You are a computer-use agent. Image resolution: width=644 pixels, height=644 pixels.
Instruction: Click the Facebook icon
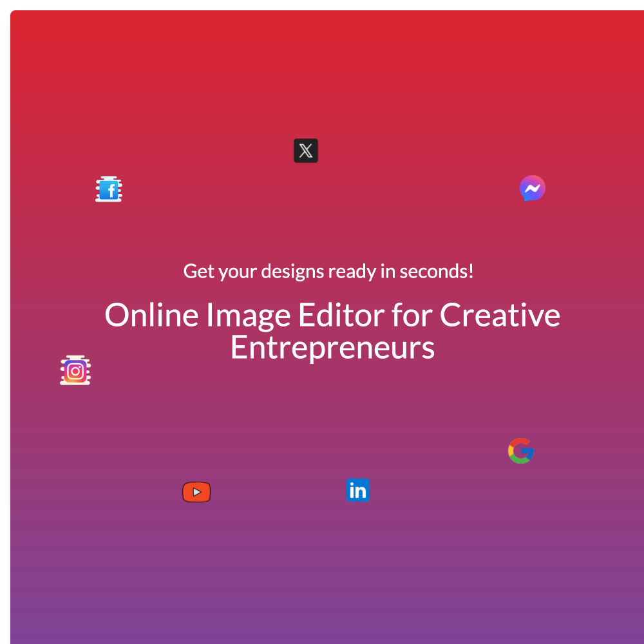tap(109, 189)
